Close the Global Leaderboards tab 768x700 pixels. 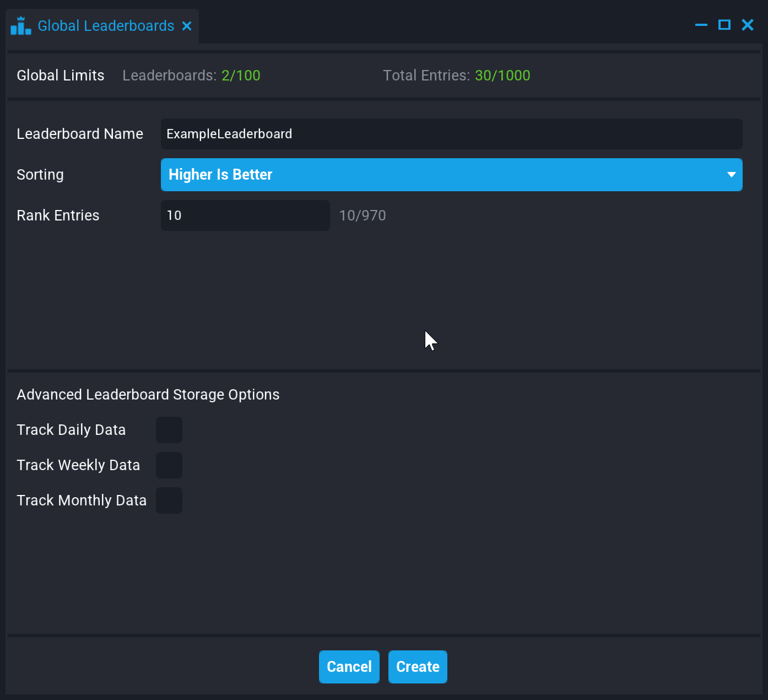187,26
